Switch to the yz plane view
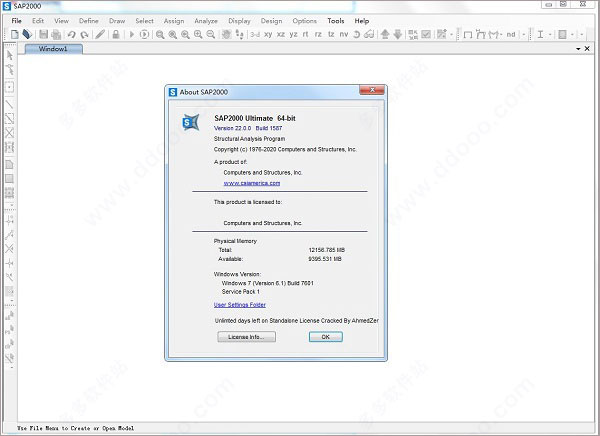This screenshot has width=600, height=436. (293, 34)
